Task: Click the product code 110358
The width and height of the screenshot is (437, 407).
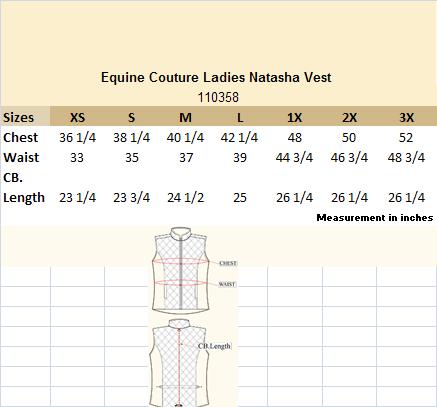Action: click(218, 97)
